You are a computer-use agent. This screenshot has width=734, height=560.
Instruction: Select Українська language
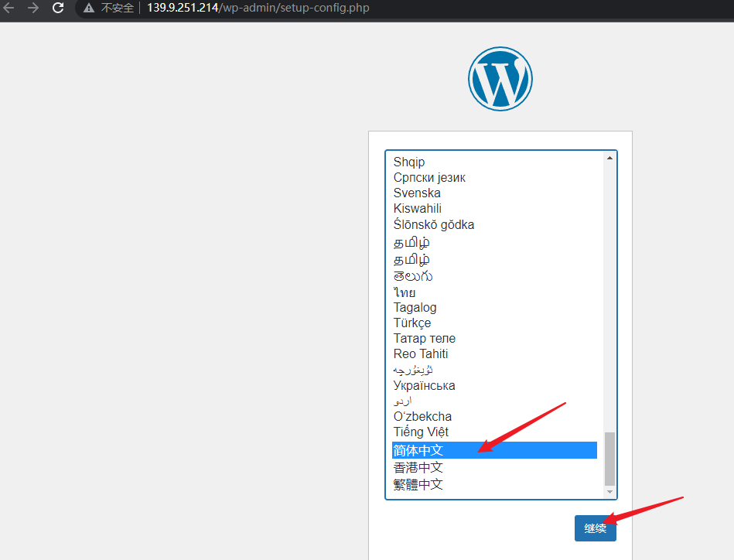(x=494, y=386)
